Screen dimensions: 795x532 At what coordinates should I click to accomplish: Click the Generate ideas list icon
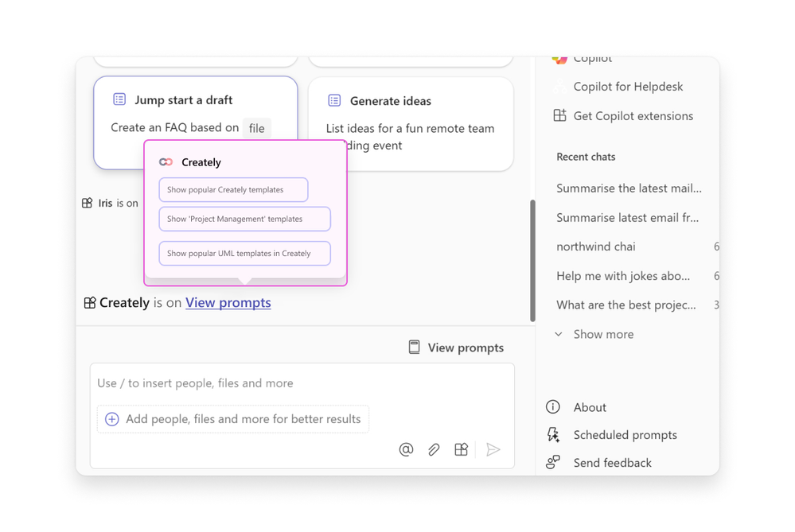(x=334, y=100)
